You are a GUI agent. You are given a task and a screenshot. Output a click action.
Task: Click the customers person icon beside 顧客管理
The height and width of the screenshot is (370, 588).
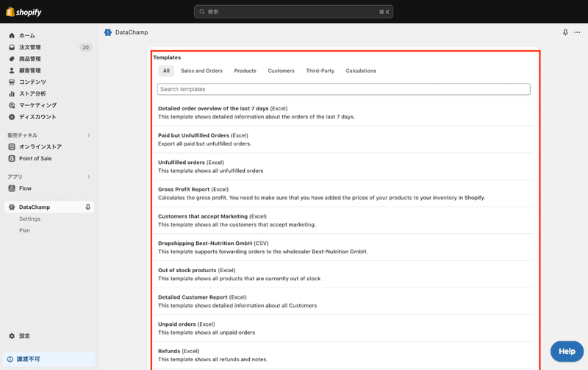12,71
